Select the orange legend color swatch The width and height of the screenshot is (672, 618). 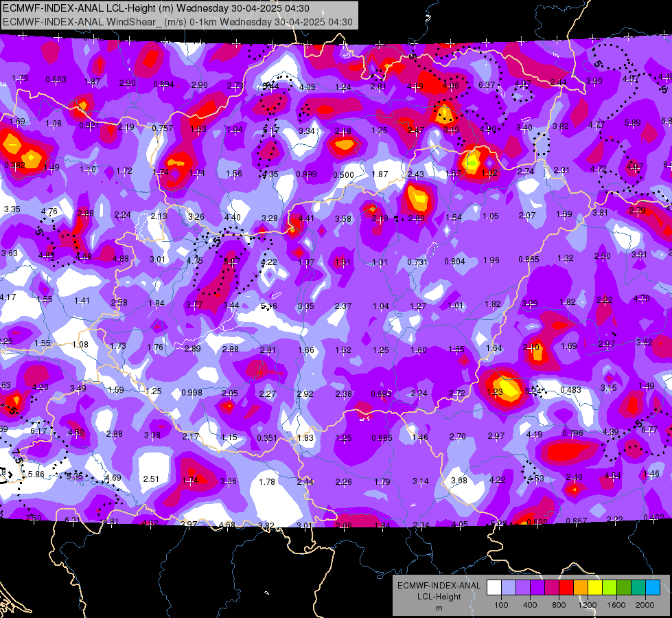click(x=581, y=588)
